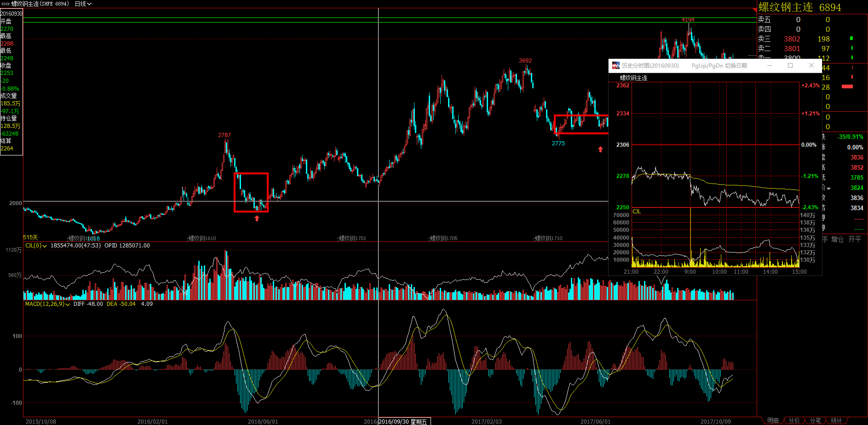Image resolution: width=868 pixels, height=425 pixels.
Task: Click the 螺纹钢1710 contract marker on the chart
Action: pos(548,238)
